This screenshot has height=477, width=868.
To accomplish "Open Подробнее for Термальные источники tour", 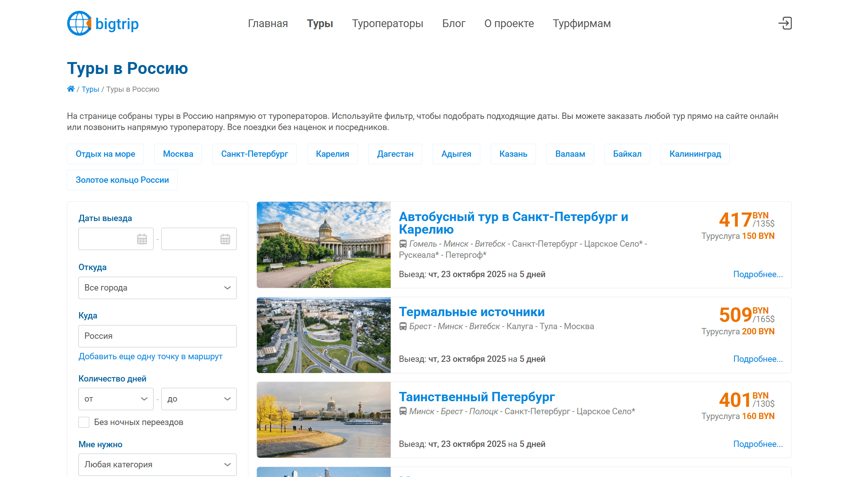I will point(758,359).
